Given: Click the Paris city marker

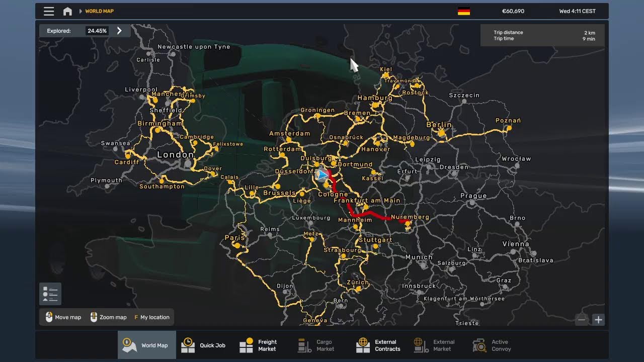Looking at the screenshot, I should 237,245.
